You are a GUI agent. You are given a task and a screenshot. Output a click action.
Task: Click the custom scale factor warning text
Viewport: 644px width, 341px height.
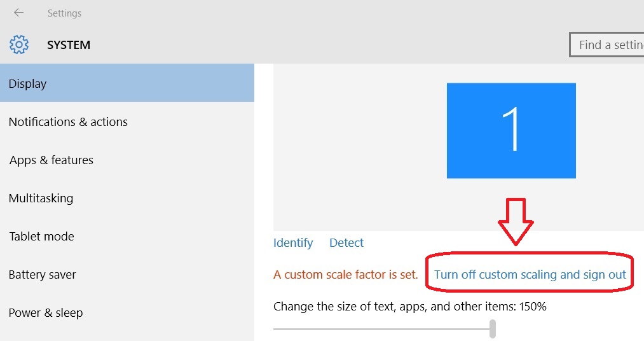pyautogui.click(x=345, y=275)
